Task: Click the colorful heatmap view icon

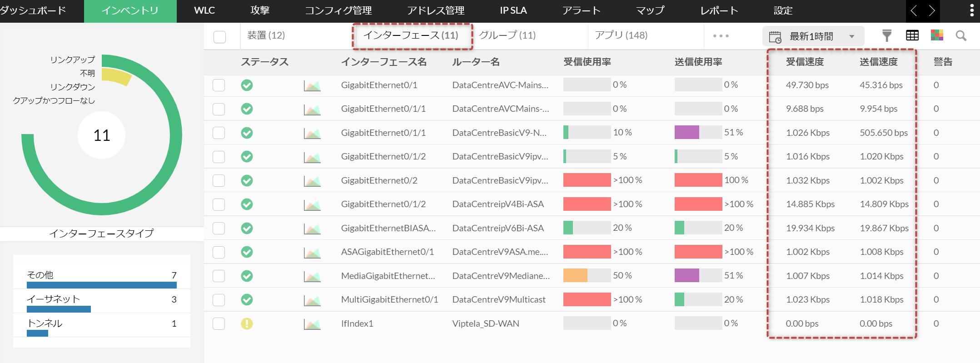Action: click(x=937, y=35)
